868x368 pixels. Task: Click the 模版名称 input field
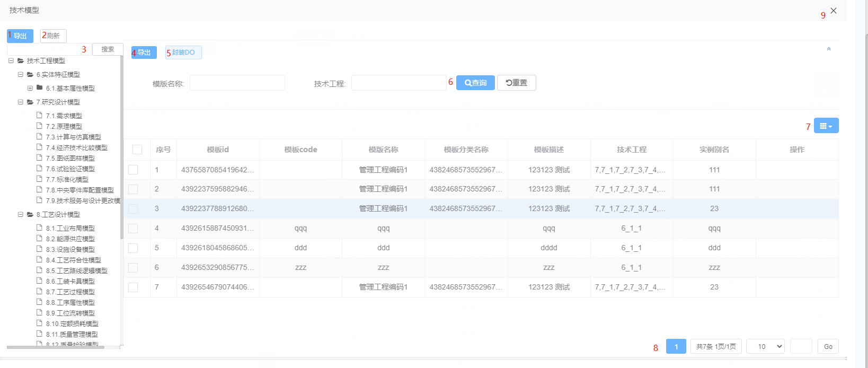pyautogui.click(x=237, y=83)
